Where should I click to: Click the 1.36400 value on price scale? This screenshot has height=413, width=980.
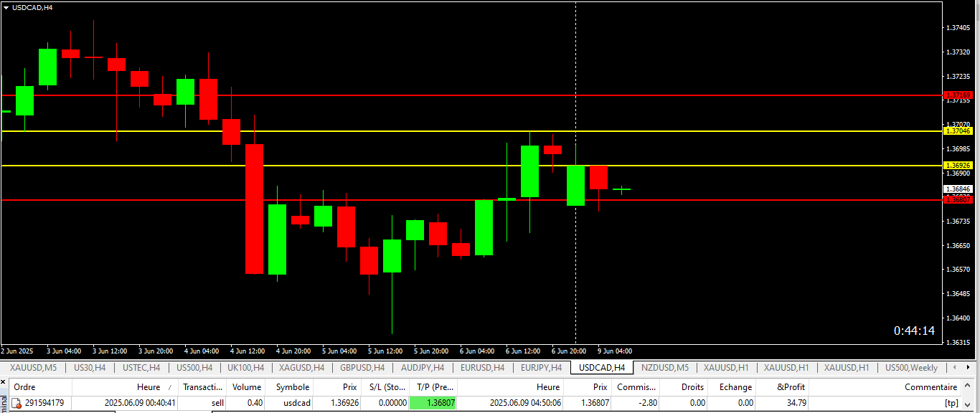(x=958, y=318)
